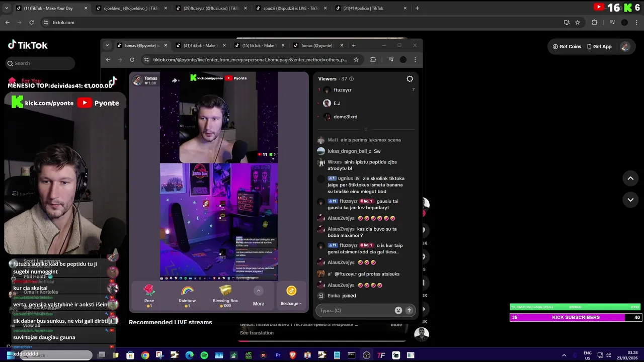Screen dimensions: 644x362
Task: View site information icon in front address bar
Action: tap(146, 59)
